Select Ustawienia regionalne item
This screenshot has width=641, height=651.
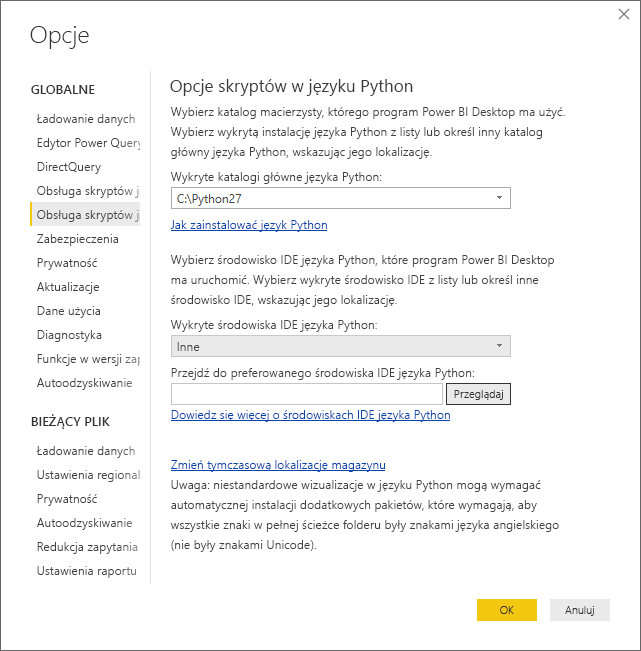click(x=86, y=475)
